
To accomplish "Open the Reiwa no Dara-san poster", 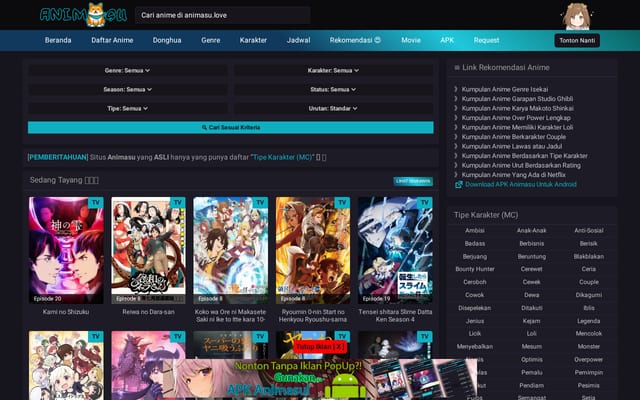I will (149, 250).
